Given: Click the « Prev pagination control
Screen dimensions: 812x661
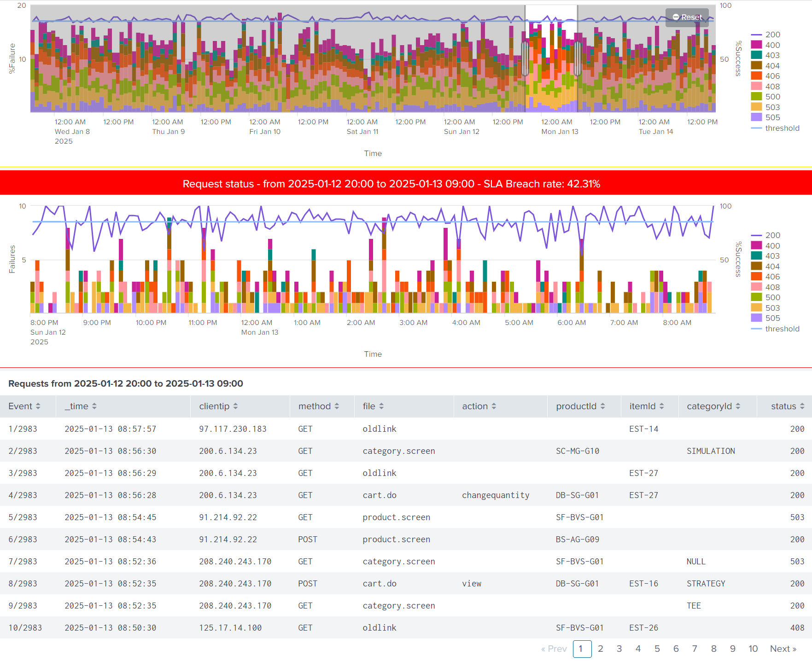Looking at the screenshot, I should [554, 649].
